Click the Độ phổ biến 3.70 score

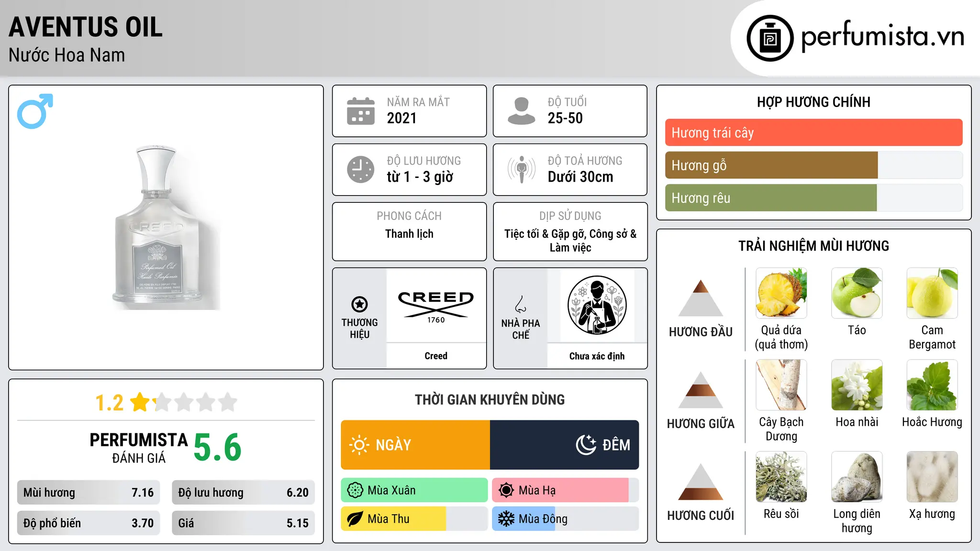click(89, 523)
